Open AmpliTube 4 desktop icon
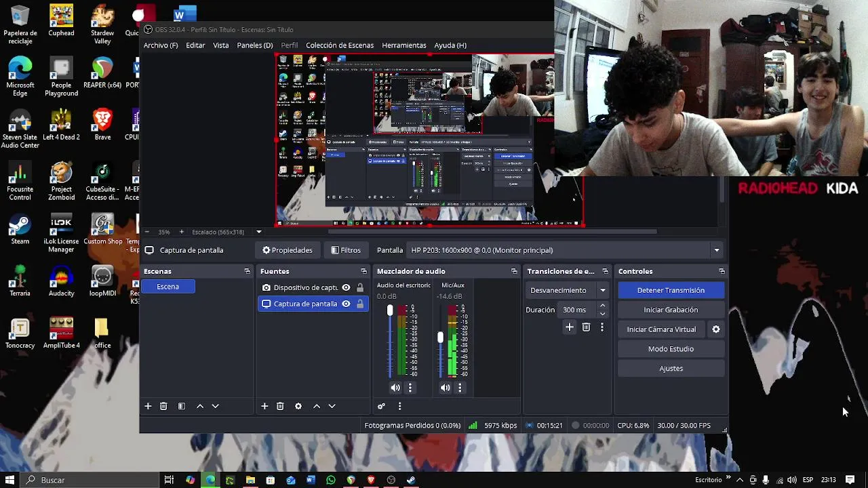The height and width of the screenshot is (488, 868). coord(61,333)
